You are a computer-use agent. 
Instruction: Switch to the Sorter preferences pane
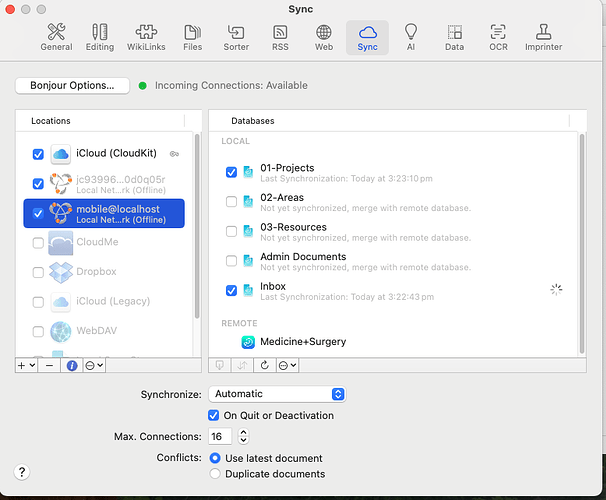pos(237,37)
